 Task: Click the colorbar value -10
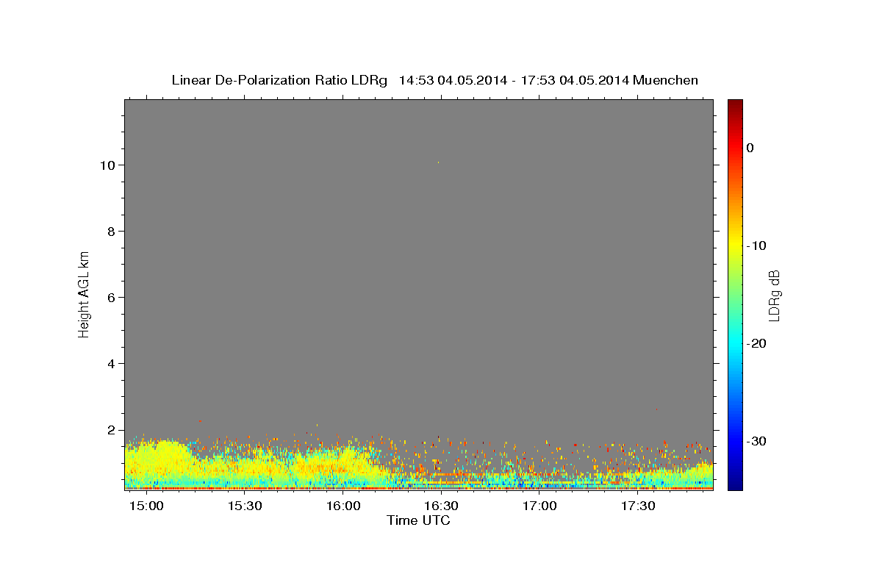(x=757, y=245)
